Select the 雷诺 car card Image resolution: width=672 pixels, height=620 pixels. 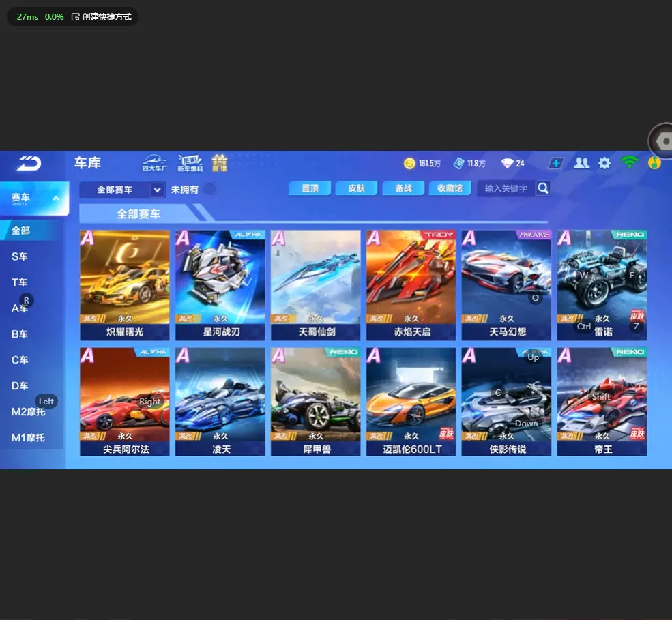tap(602, 285)
